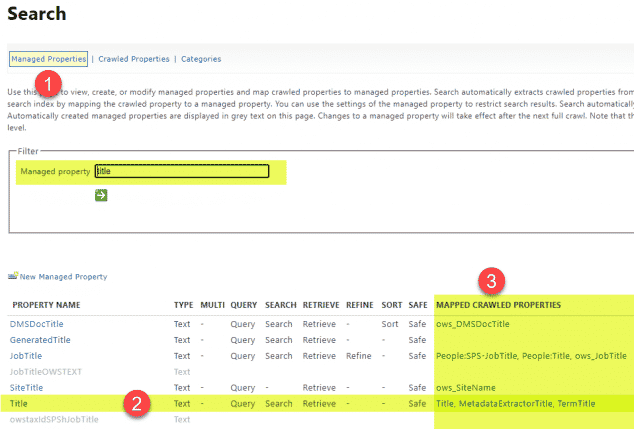
Task: Click the SORT column header
Action: pyautogui.click(x=392, y=305)
